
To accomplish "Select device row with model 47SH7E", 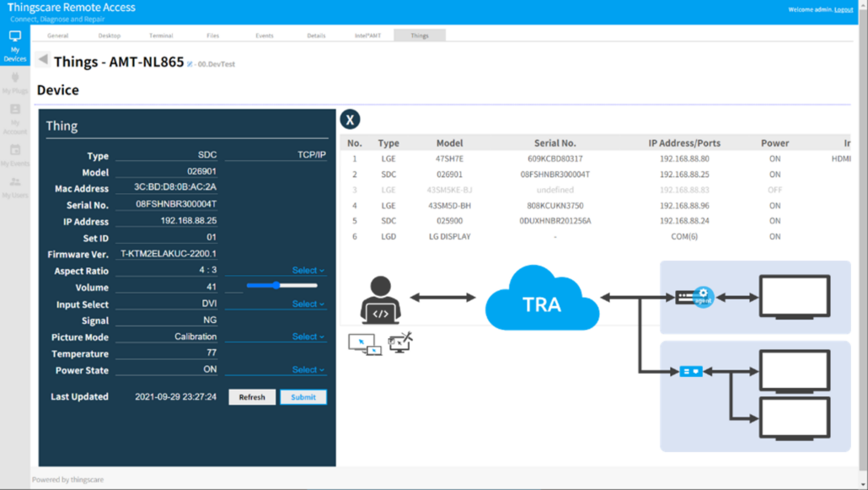I will pos(596,159).
